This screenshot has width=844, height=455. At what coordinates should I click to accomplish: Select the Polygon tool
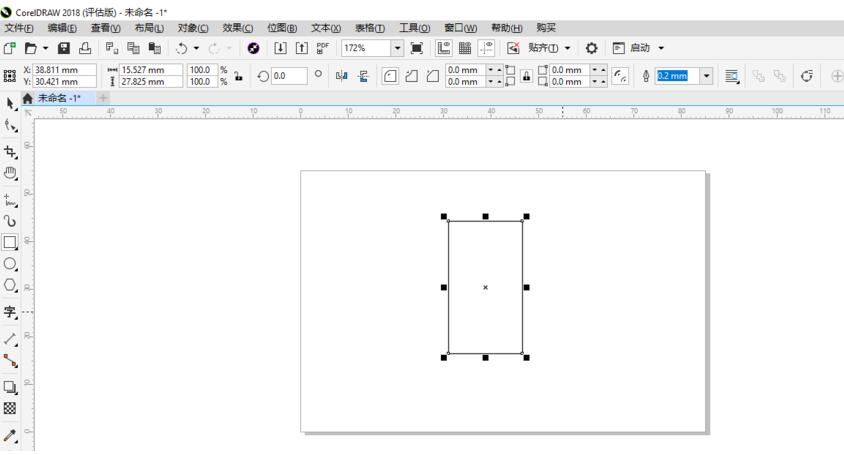10,285
